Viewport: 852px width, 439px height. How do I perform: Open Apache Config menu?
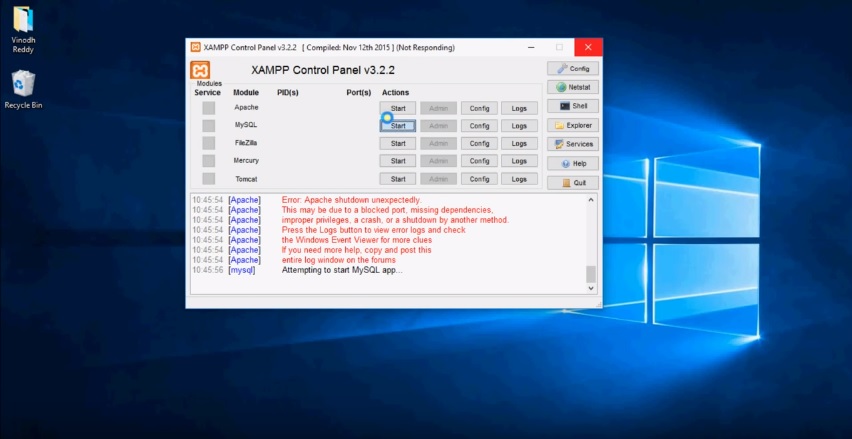(479, 108)
